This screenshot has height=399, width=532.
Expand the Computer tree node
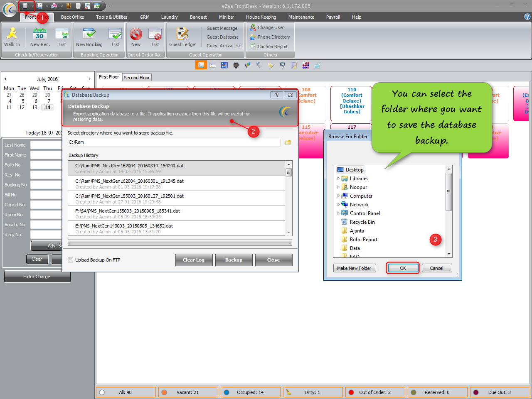click(338, 196)
